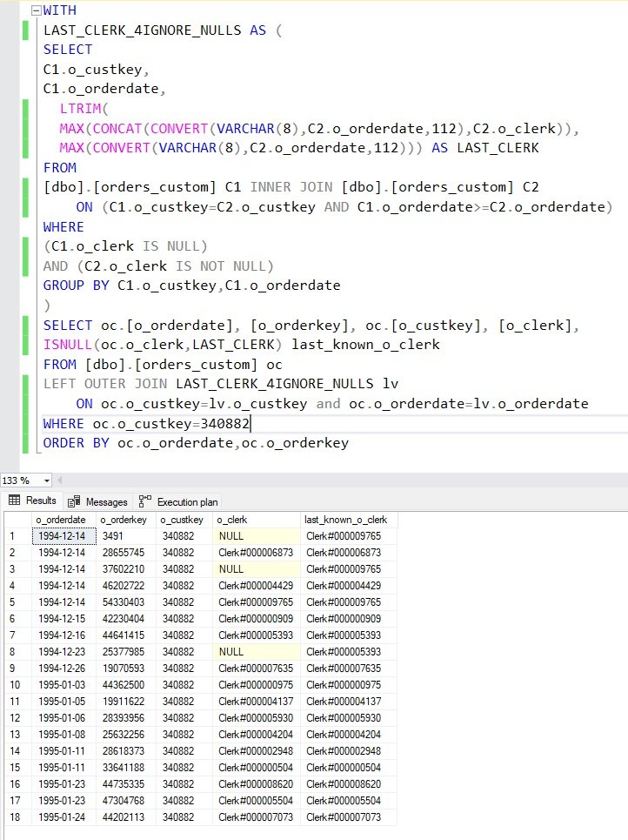The height and width of the screenshot is (840, 628).
Task: Click last_known_o_clerk cell Clerk#000005504
Action: (x=349, y=800)
